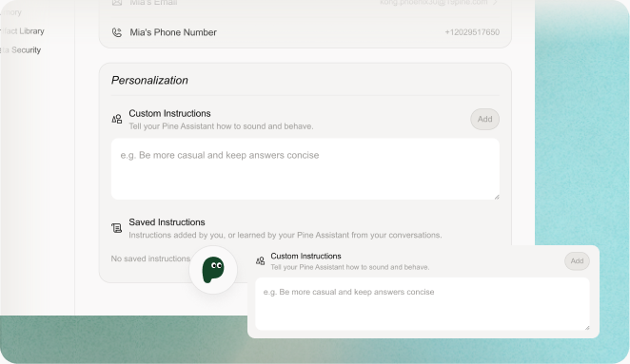
Task: Click the Add button in Personalization panel
Action: click(485, 119)
